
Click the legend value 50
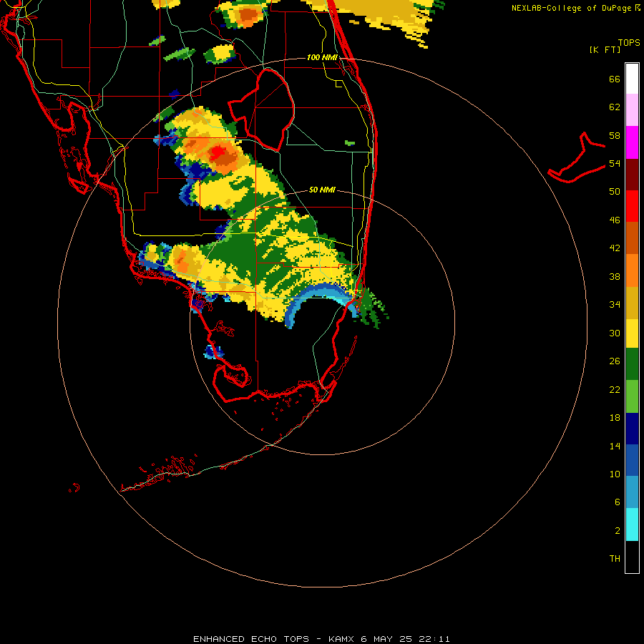click(615, 191)
